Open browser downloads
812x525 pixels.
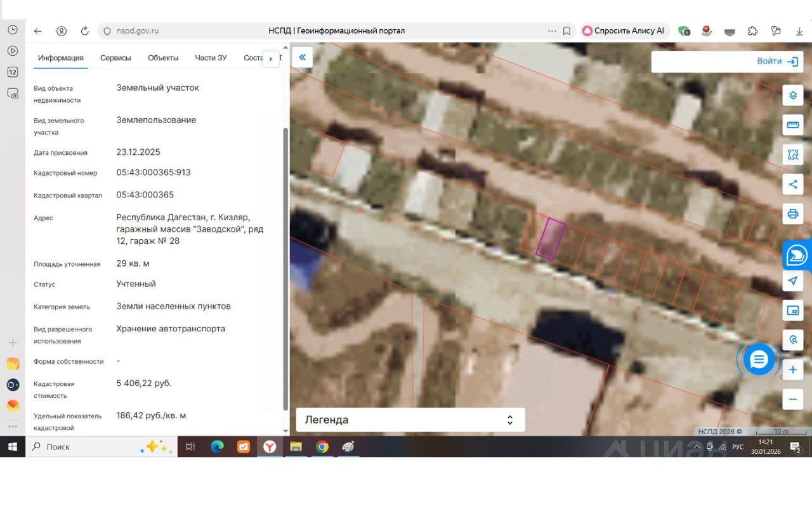799,30
